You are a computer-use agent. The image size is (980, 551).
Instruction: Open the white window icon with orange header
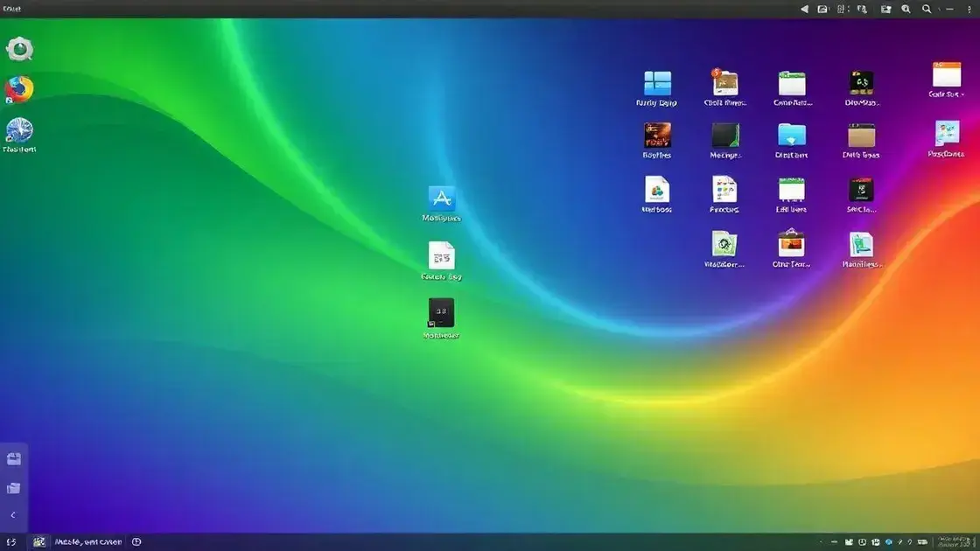coord(947,74)
